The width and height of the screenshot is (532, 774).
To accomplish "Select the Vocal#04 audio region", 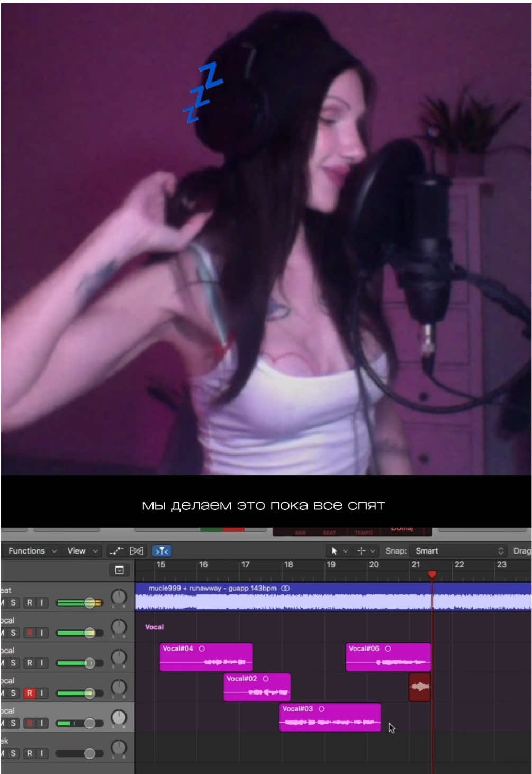I will [206, 657].
